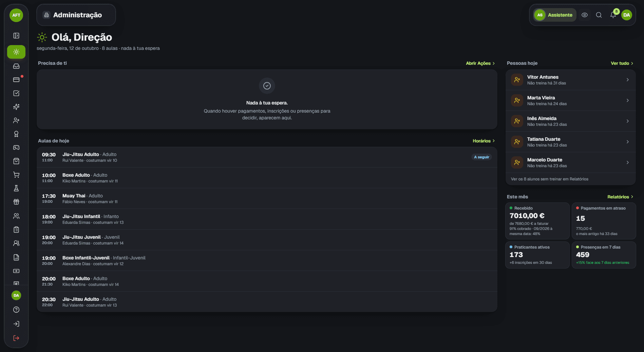Select the active sun dashboard sidebar item

(16, 52)
